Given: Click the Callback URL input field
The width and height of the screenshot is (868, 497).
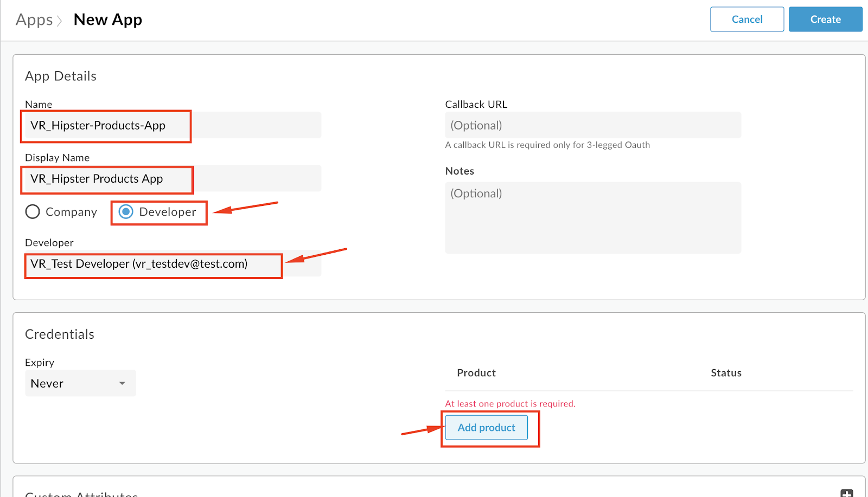Looking at the screenshot, I should tap(593, 125).
